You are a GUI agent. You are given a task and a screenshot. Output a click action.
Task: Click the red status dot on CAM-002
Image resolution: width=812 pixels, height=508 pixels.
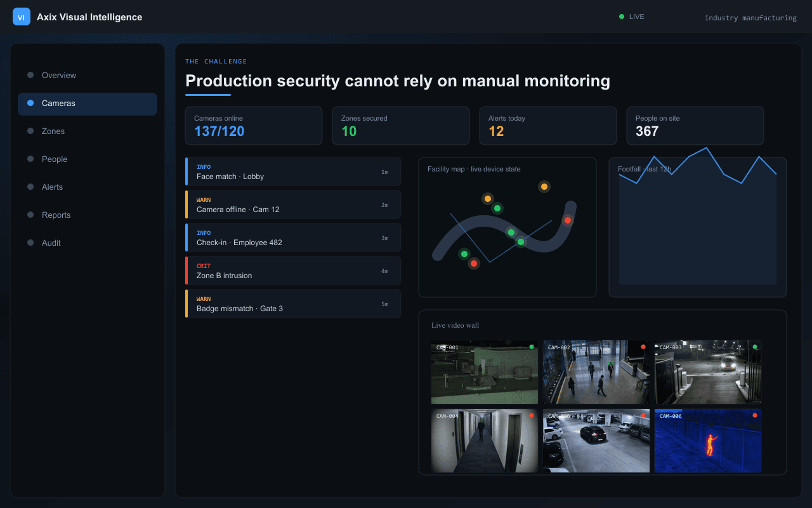(x=643, y=347)
